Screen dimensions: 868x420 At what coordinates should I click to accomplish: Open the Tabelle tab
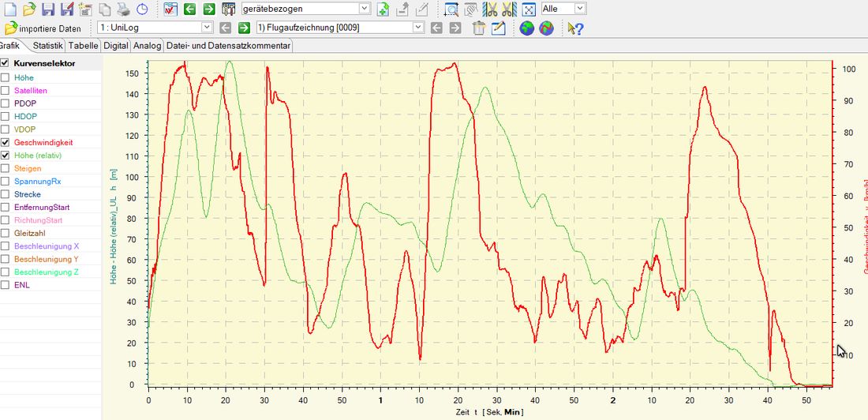click(83, 46)
